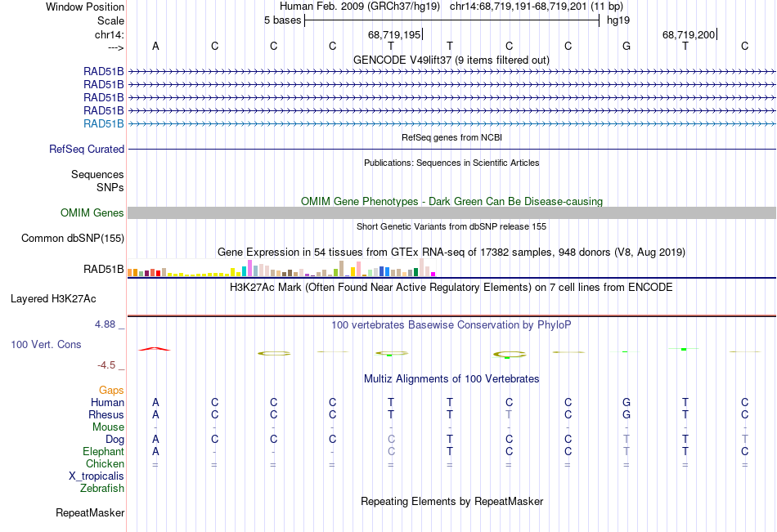Click the A in the Elephant alignment row
The width and height of the screenshot is (777, 532).
[x=155, y=451]
